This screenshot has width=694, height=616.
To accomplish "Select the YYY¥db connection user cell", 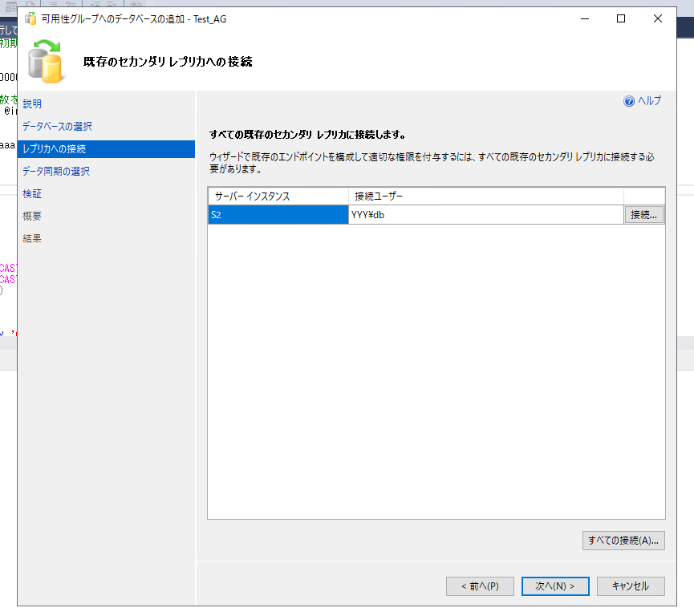I will (486, 215).
